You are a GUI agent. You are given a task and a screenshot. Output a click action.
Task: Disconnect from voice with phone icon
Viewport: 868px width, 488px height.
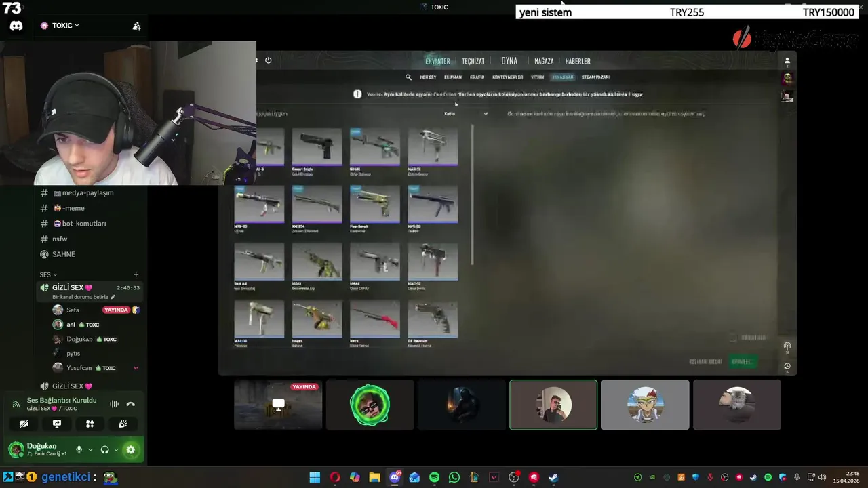(131, 404)
